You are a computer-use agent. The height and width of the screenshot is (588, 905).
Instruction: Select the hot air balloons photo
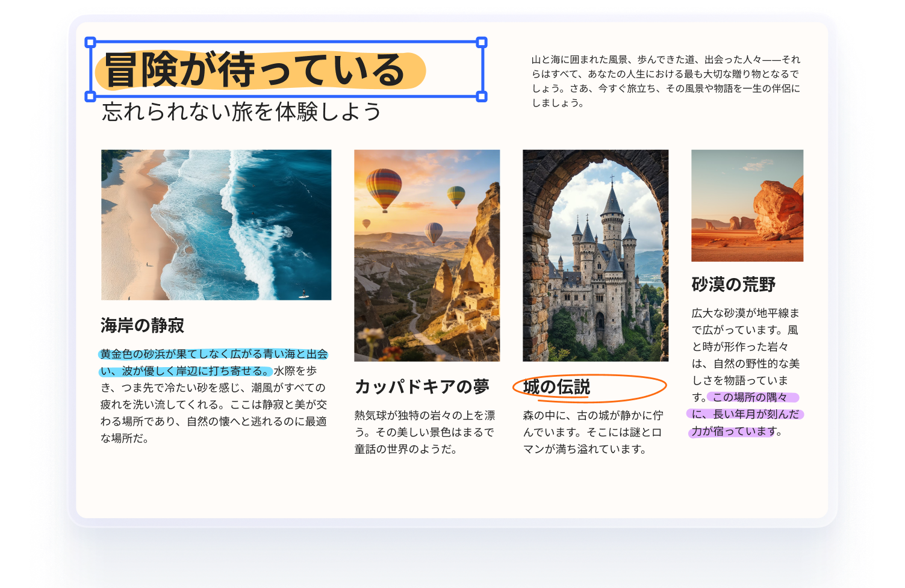[x=427, y=256]
